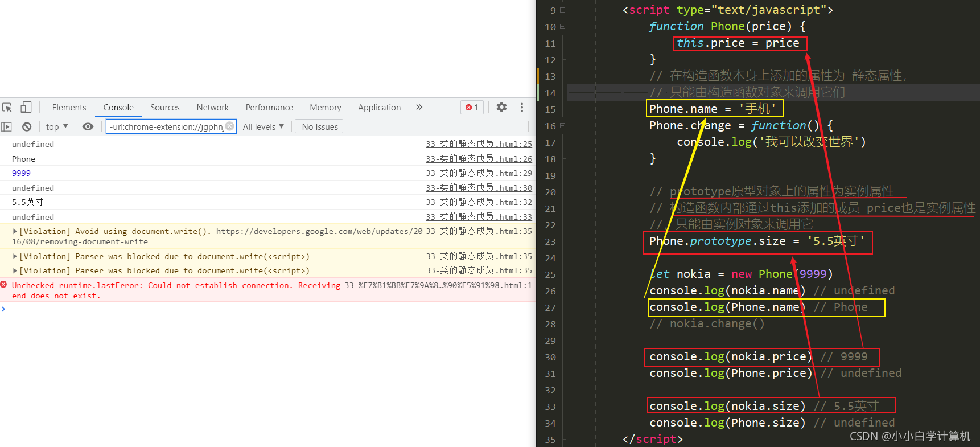The height and width of the screenshot is (447, 980).
Task: Switch to the Application tab
Action: [380, 107]
